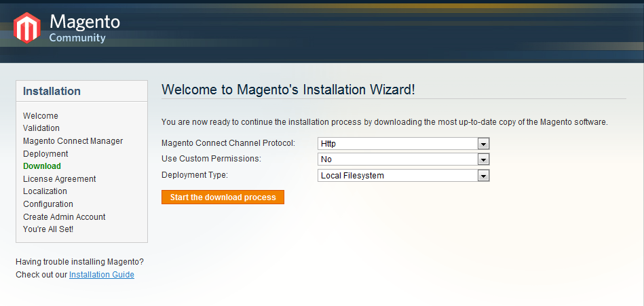Click the Installation sidebar heading
The width and height of the screenshot is (644, 306).
[52, 91]
